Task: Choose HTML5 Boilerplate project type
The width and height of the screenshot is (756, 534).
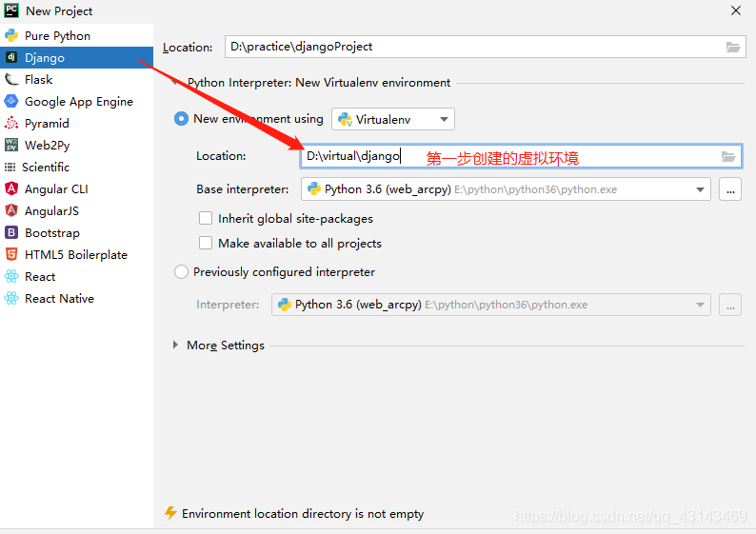Action: pos(77,254)
